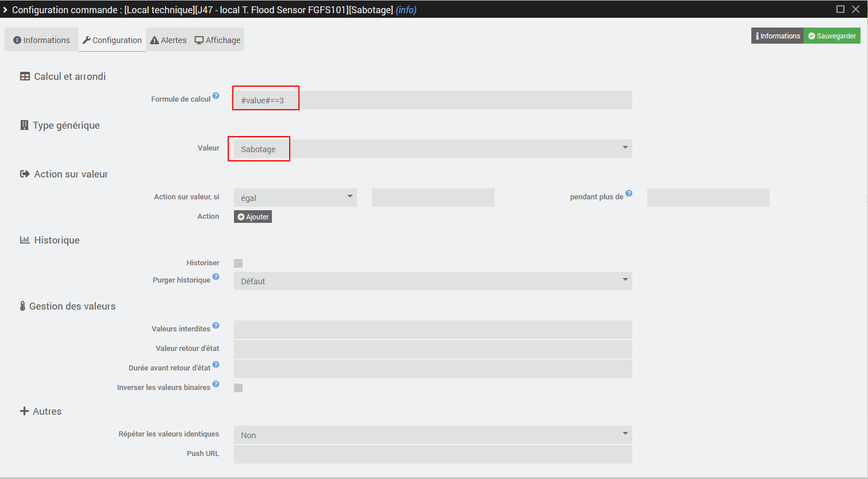Click the 'Valeur retour d'état' label
The width and height of the screenshot is (868, 479).
point(187,349)
